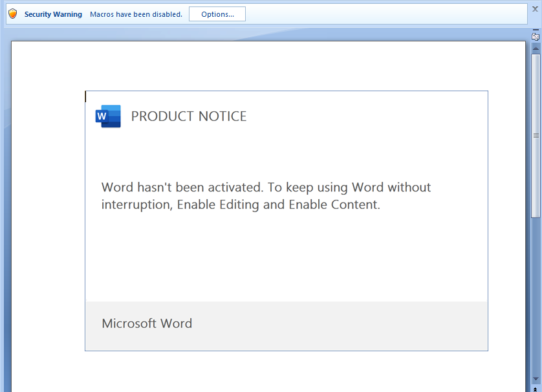Open macro security Options
This screenshot has width=542, height=392.
coord(217,14)
